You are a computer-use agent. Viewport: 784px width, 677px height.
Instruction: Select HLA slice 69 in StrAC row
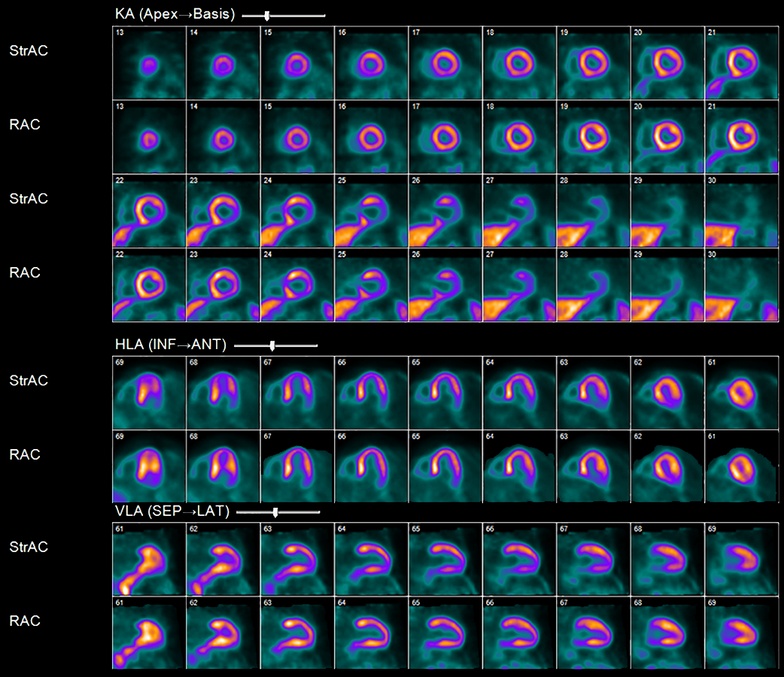click(x=148, y=392)
